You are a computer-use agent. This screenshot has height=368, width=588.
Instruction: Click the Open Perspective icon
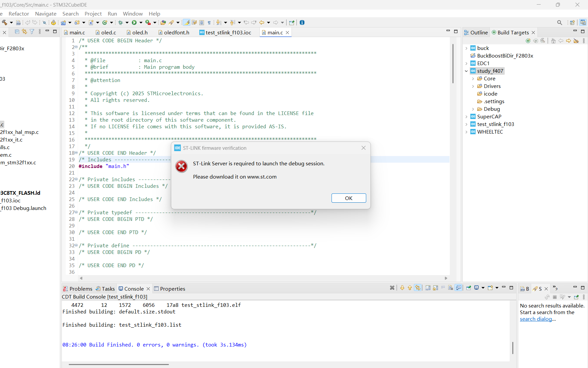pyautogui.click(x=572, y=22)
